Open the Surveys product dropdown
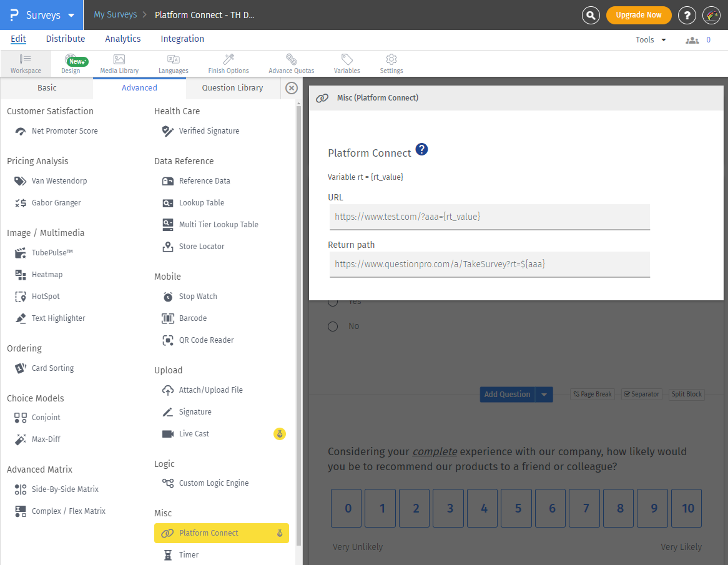This screenshot has width=728, height=565. pyautogui.click(x=42, y=15)
